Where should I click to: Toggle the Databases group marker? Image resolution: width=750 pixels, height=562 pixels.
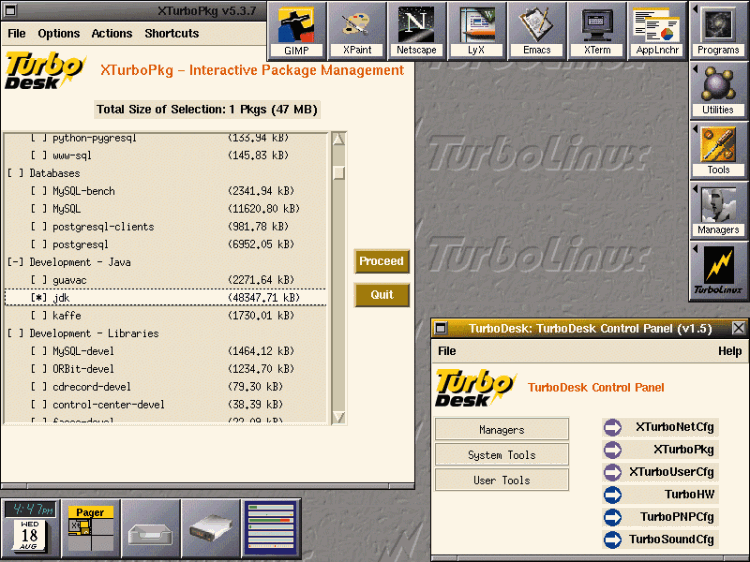tap(15, 173)
